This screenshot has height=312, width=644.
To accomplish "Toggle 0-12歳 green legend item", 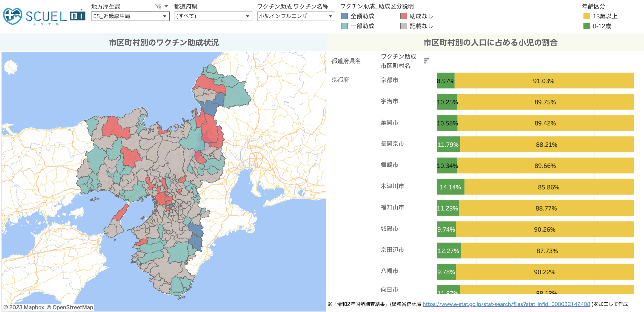I will 587,26.
